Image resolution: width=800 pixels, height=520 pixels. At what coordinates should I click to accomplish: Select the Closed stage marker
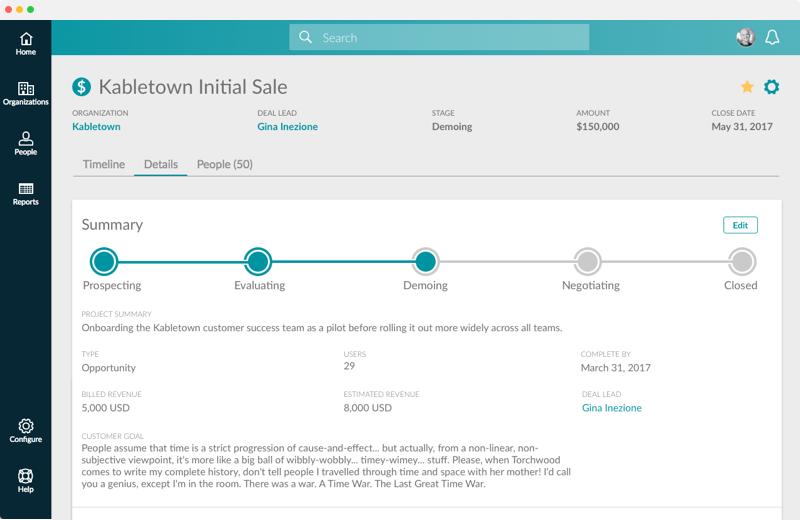742,261
